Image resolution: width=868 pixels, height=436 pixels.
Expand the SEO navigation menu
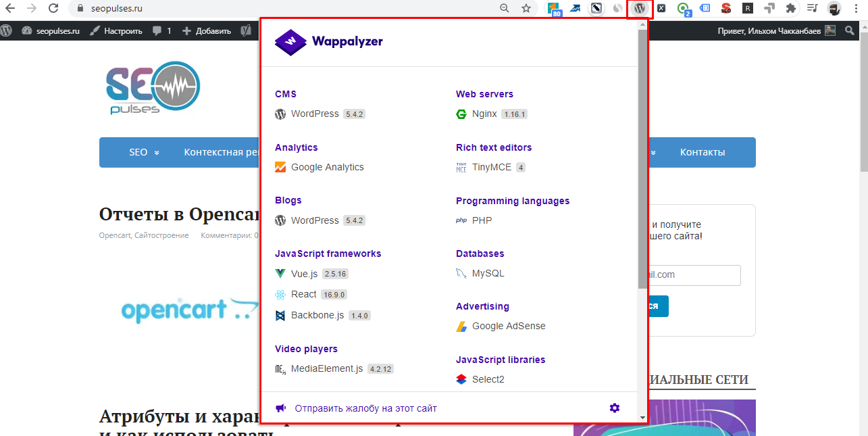pyautogui.click(x=144, y=152)
